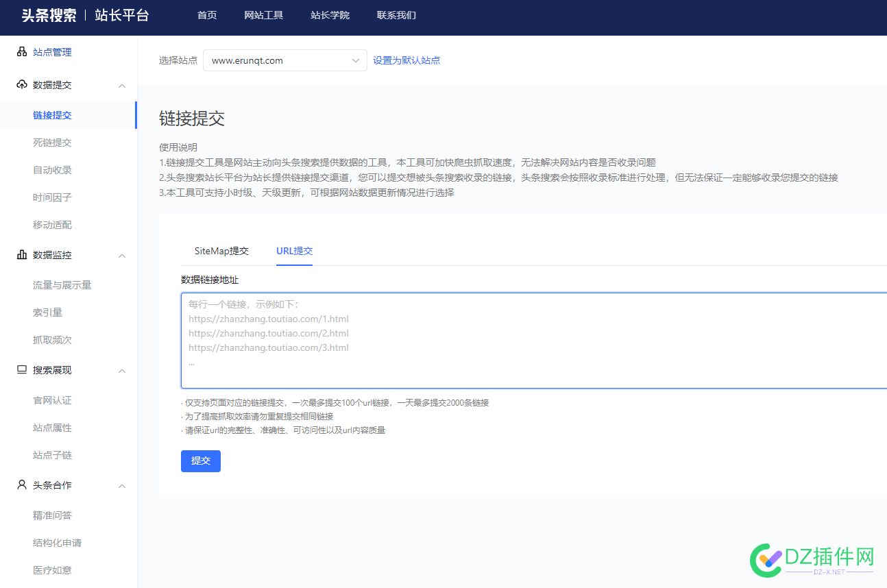Image resolution: width=887 pixels, height=588 pixels.
Task: Open 联系我们 in the top navigation
Action: [x=396, y=15]
